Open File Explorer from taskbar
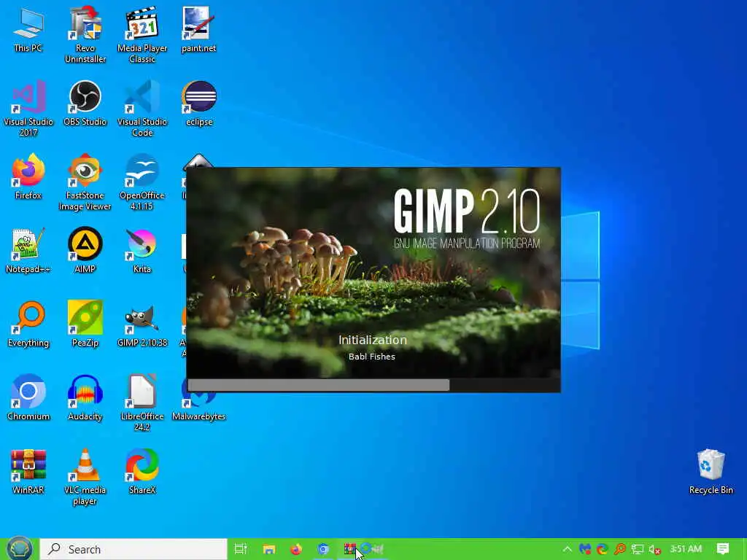Image resolution: width=747 pixels, height=560 pixels. [269, 549]
